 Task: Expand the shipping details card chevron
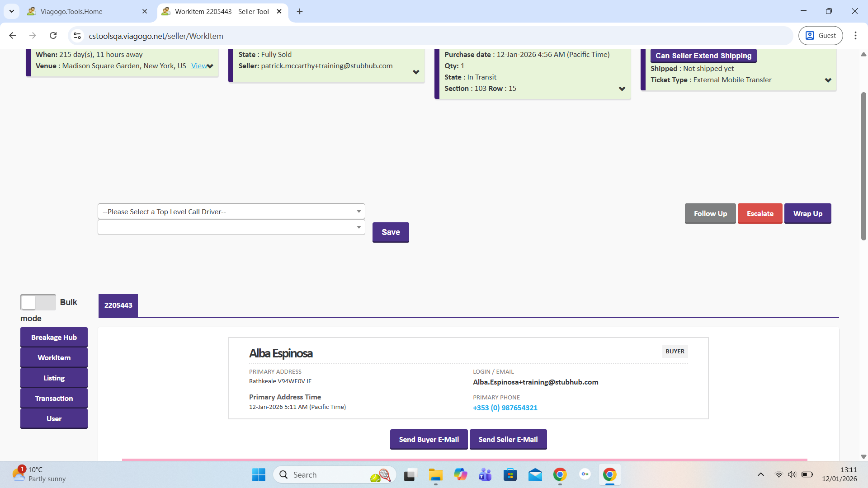point(828,80)
